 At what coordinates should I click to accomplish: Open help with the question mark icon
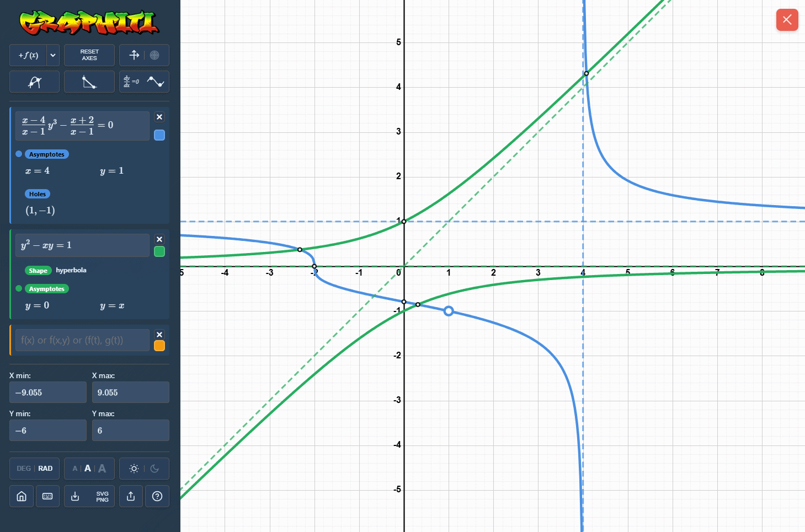click(x=157, y=496)
